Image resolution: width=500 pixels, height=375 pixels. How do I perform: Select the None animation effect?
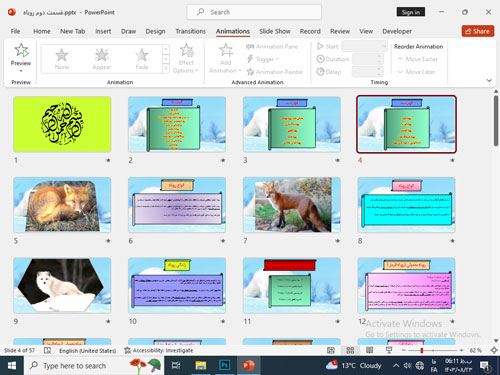coord(62,59)
